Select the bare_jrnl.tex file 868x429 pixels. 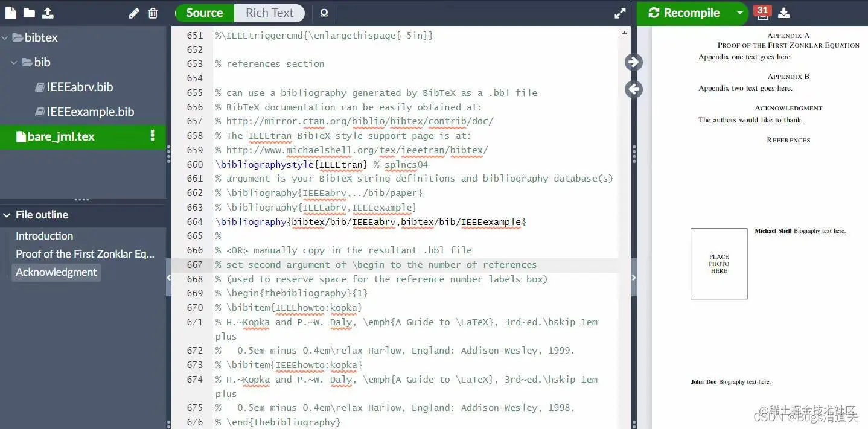61,136
